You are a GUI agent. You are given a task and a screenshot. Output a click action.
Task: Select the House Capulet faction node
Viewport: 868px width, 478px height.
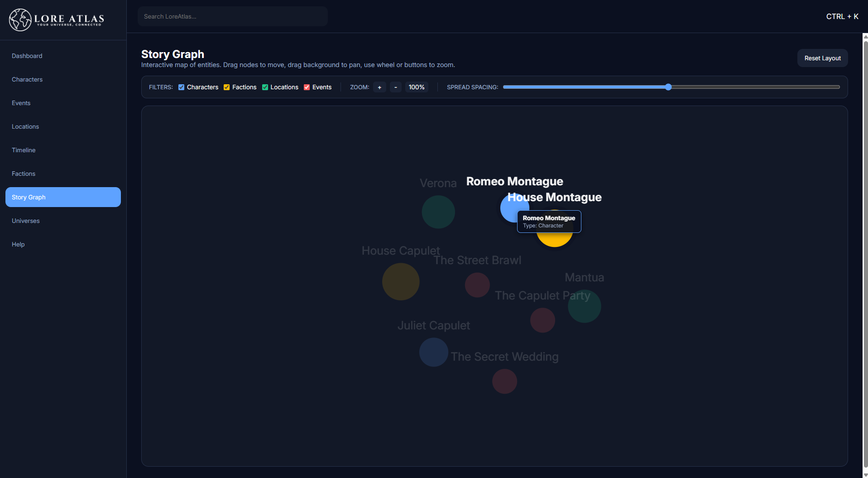401,281
